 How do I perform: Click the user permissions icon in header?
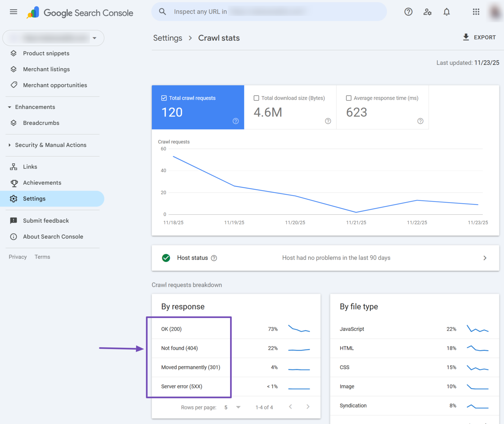click(427, 12)
